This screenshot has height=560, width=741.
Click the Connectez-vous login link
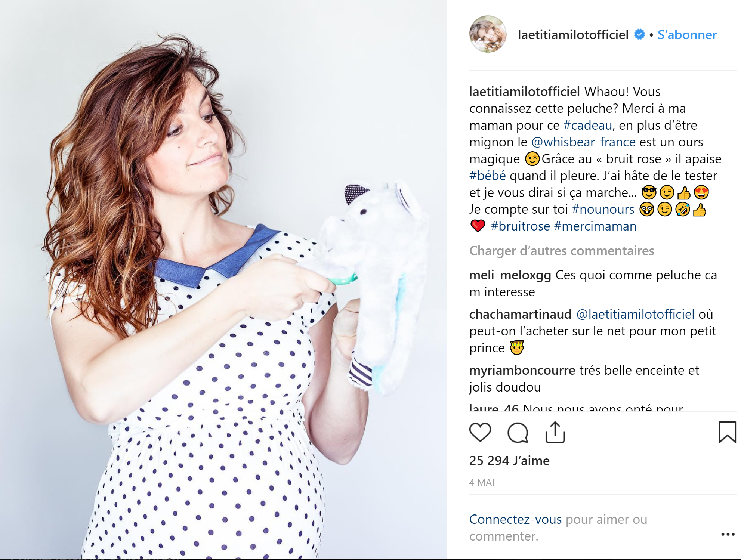pos(516,519)
